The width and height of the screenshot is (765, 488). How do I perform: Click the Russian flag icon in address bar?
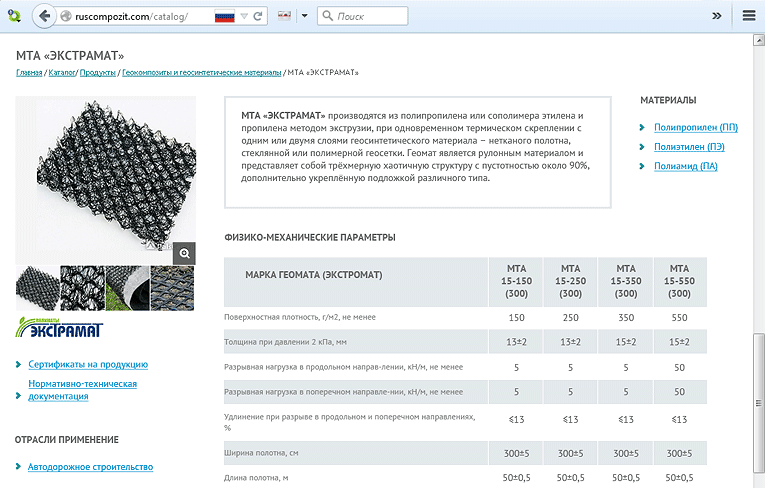[224, 17]
